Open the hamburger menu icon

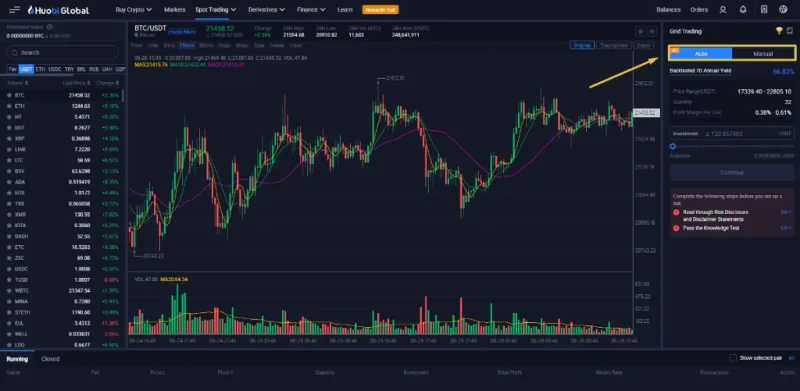click(x=15, y=10)
